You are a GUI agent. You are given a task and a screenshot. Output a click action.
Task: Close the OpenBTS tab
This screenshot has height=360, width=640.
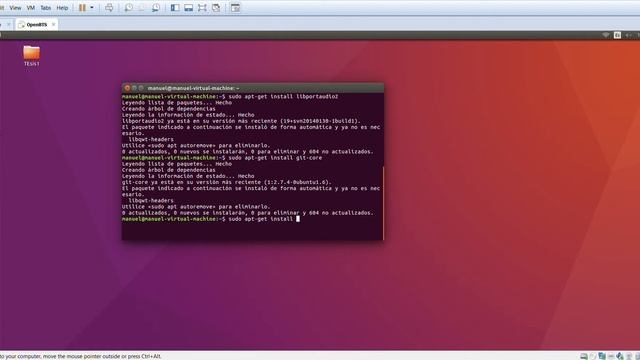coord(53,24)
